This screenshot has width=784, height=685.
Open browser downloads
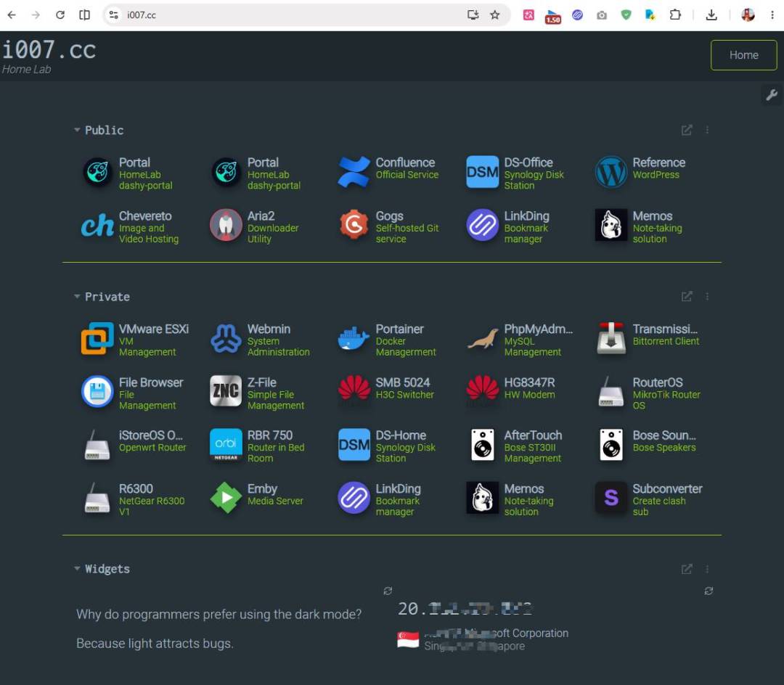pos(711,15)
